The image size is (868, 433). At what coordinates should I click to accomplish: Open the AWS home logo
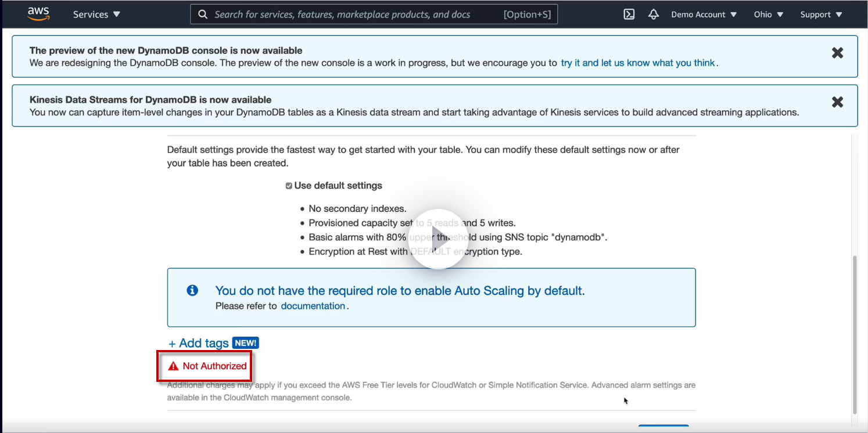pyautogui.click(x=38, y=14)
